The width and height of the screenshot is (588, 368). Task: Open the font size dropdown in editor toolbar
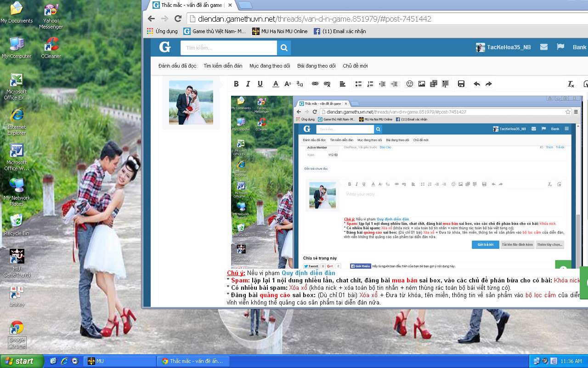pos(288,84)
